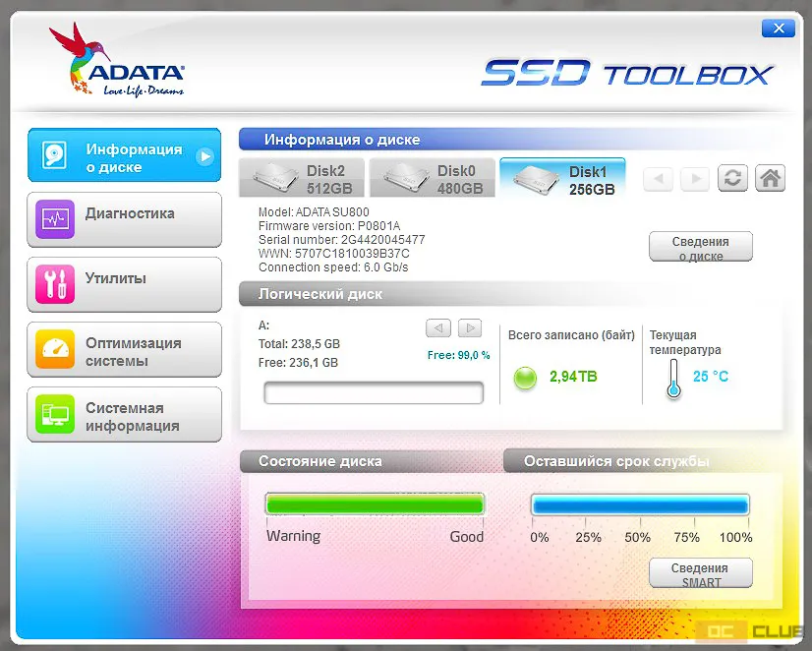Click 'Free: 99,0 %' text
This screenshot has height=651, width=812.
pyautogui.click(x=458, y=355)
